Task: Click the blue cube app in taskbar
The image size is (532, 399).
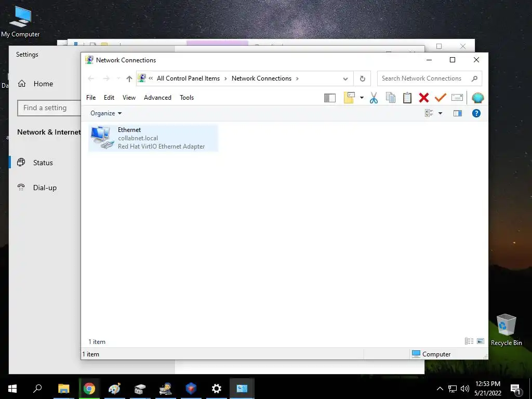Action: tap(191, 389)
